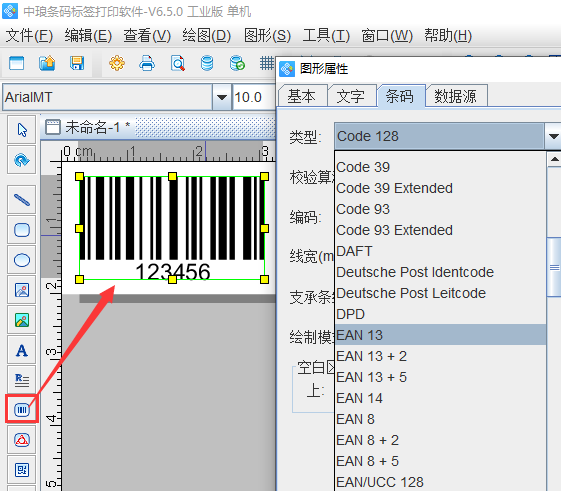Select the line drawing tool
Viewport: 561px width, 491px height.
click(22, 200)
